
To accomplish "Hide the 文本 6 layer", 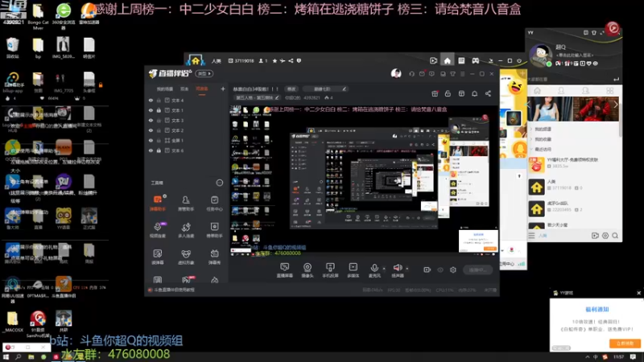I will (151, 150).
